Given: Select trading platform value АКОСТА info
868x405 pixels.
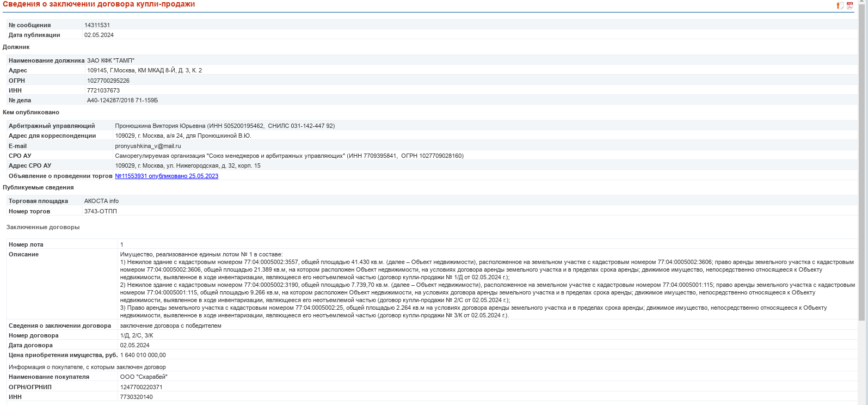Looking at the screenshot, I should tap(101, 201).
